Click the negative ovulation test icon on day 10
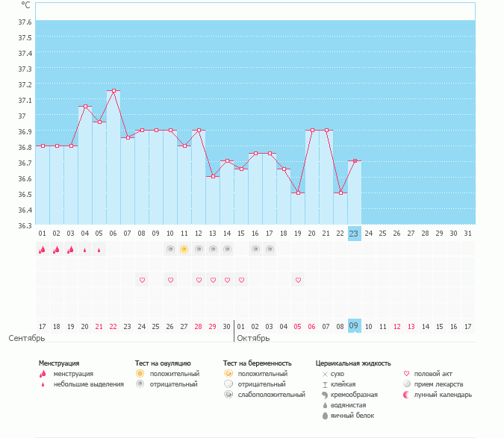 [x=170, y=249]
